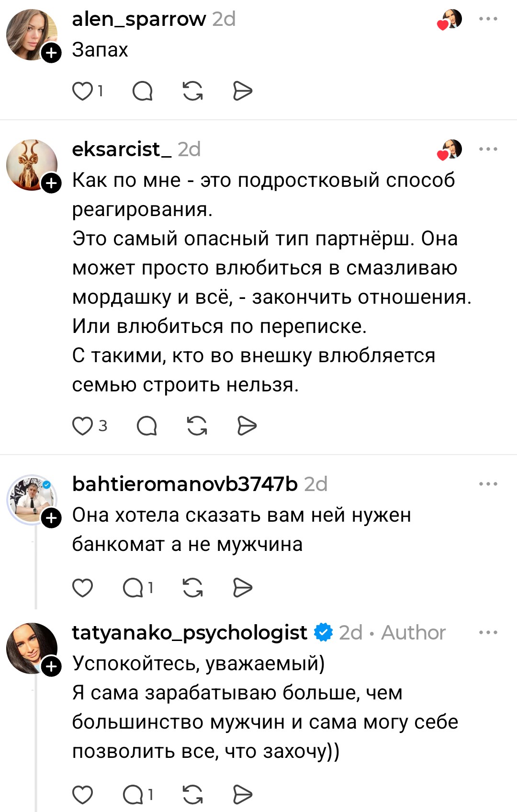Viewport: 517px width, 812px height.
Task: Like bahtieromanovb3747b's comment
Action: [x=82, y=588]
